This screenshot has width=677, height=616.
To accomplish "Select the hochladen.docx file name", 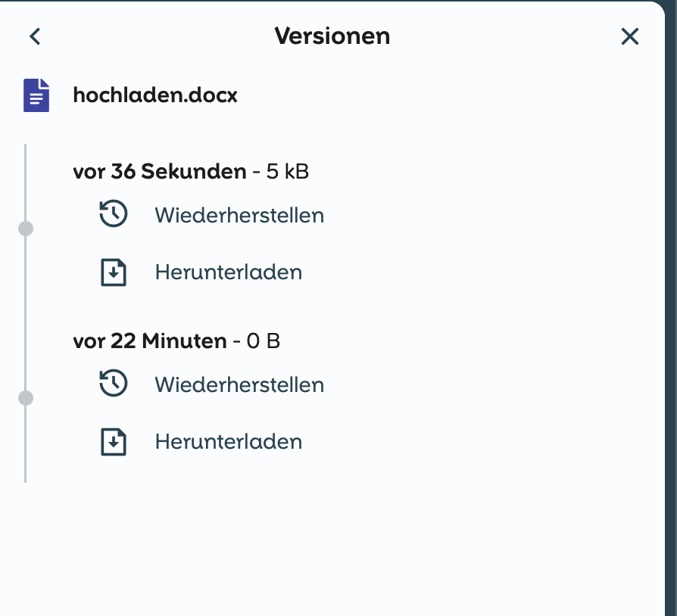I will click(155, 96).
